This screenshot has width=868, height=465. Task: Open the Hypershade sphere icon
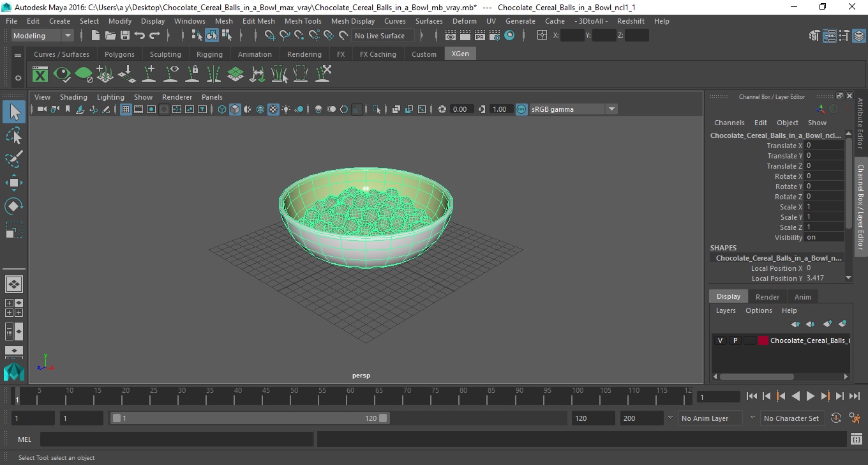click(x=509, y=36)
